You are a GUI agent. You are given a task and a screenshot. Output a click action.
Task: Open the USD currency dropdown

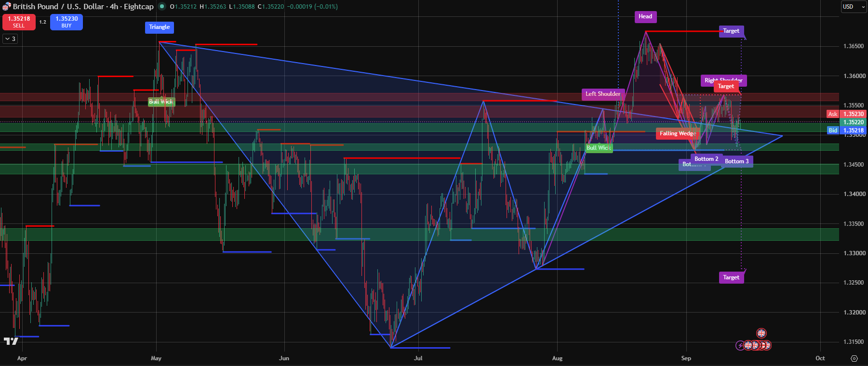[x=854, y=7]
